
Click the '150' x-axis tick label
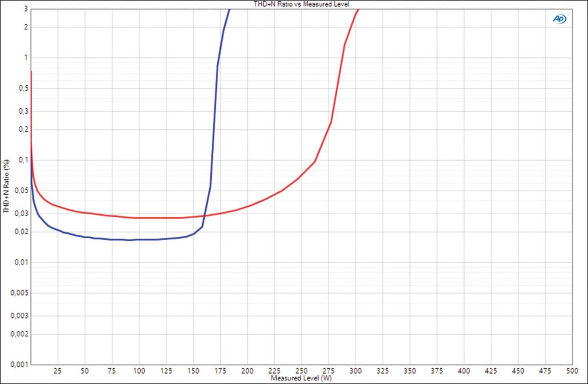click(193, 371)
